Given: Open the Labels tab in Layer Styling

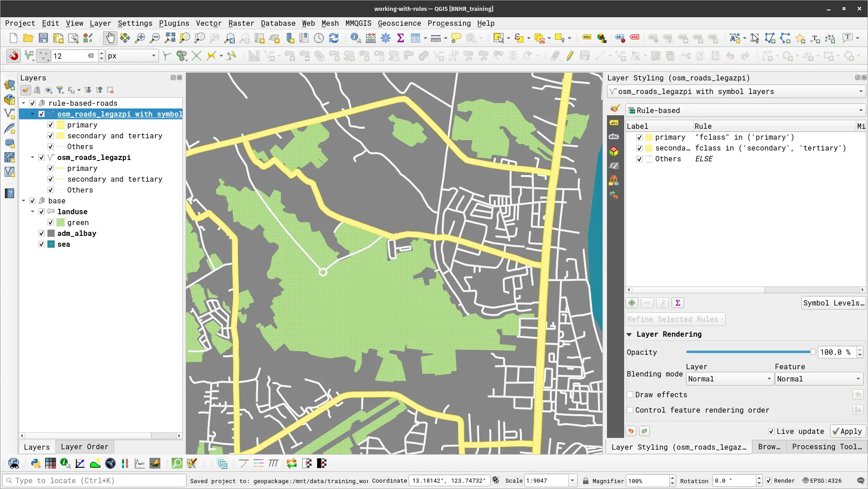Looking at the screenshot, I should tap(614, 123).
